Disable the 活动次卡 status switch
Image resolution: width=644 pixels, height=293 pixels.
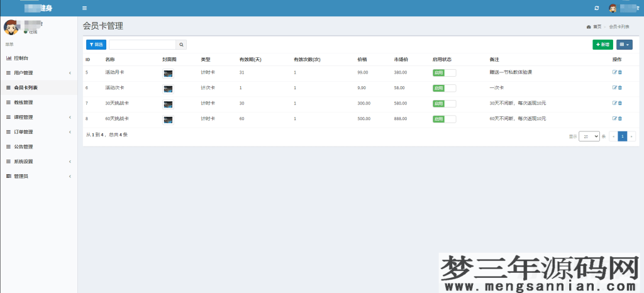click(445, 88)
